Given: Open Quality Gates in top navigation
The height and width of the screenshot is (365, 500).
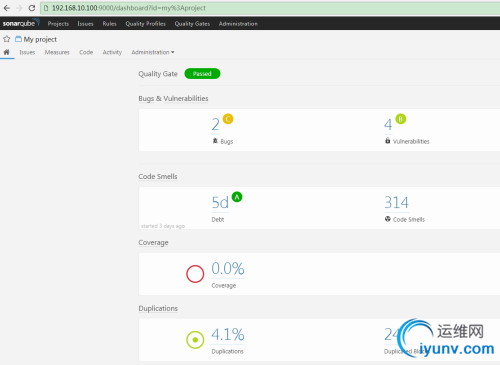Looking at the screenshot, I should click(192, 24).
